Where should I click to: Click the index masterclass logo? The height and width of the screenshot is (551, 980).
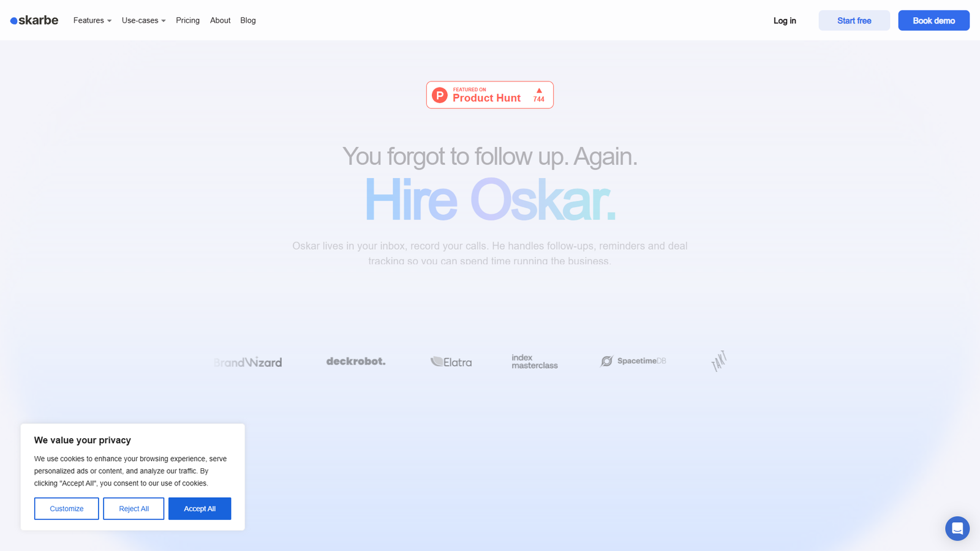tap(535, 361)
